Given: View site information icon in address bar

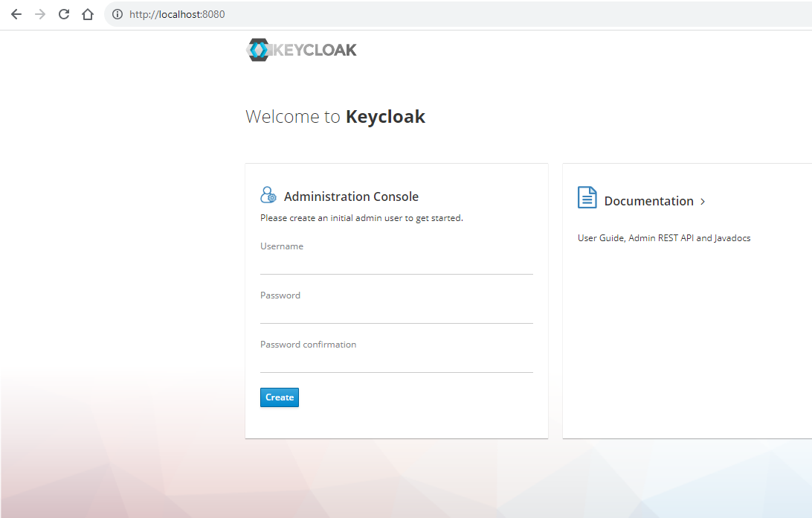Looking at the screenshot, I should click(x=117, y=15).
